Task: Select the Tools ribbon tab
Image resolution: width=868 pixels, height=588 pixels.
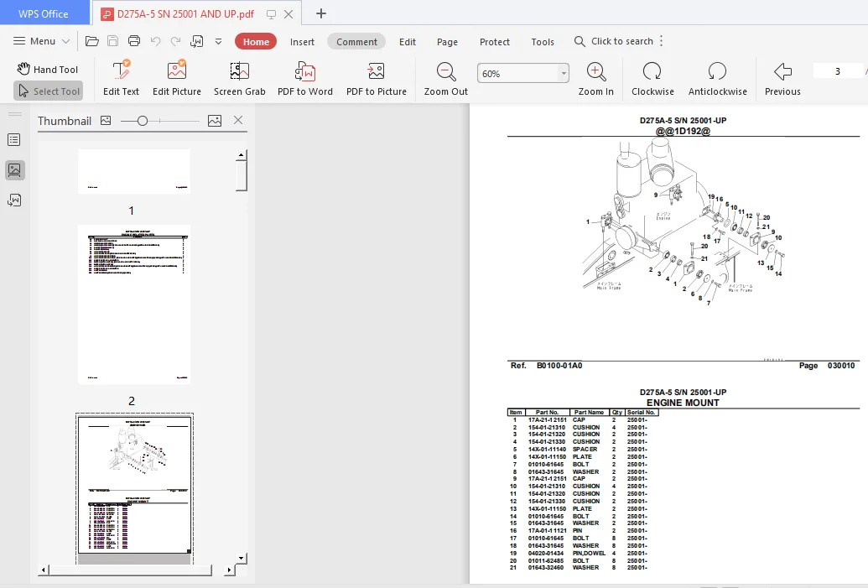Action: pyautogui.click(x=543, y=42)
